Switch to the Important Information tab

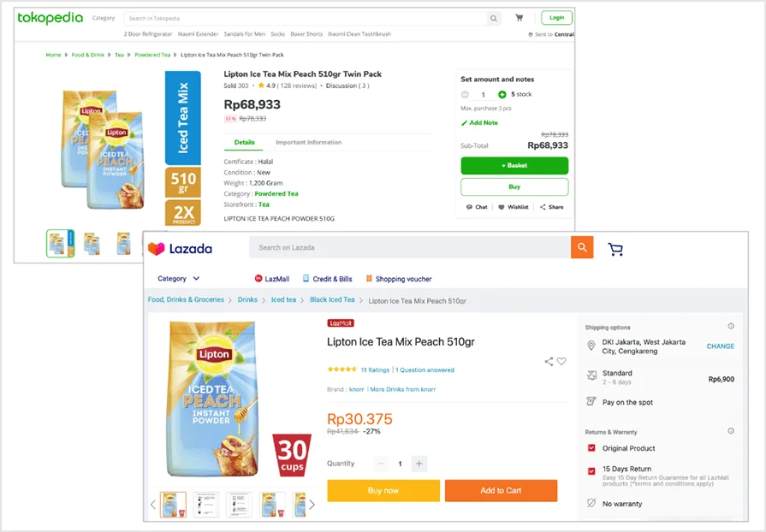point(308,143)
